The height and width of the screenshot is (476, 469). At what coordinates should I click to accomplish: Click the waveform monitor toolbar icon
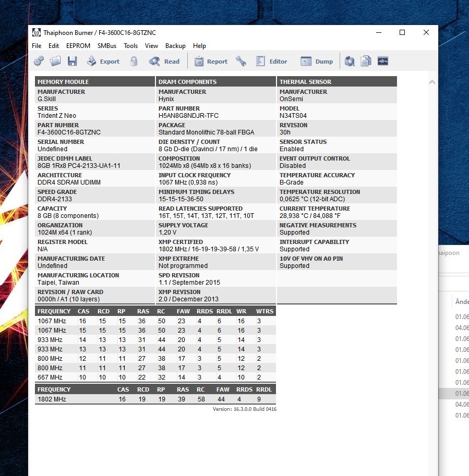tap(383, 61)
